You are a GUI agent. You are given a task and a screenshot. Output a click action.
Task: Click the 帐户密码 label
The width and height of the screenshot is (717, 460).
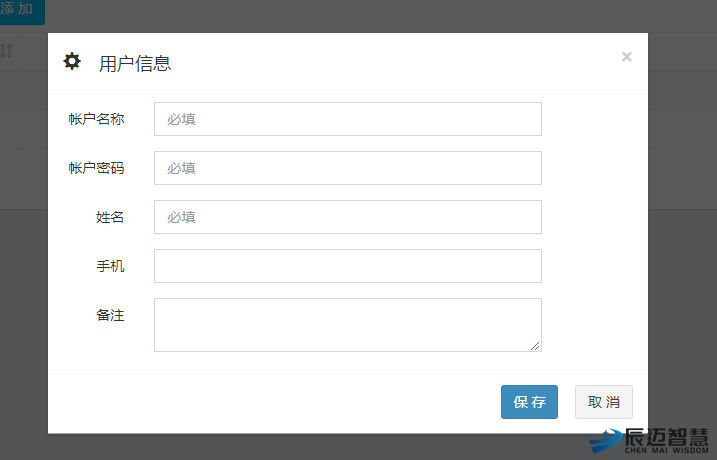pos(96,168)
